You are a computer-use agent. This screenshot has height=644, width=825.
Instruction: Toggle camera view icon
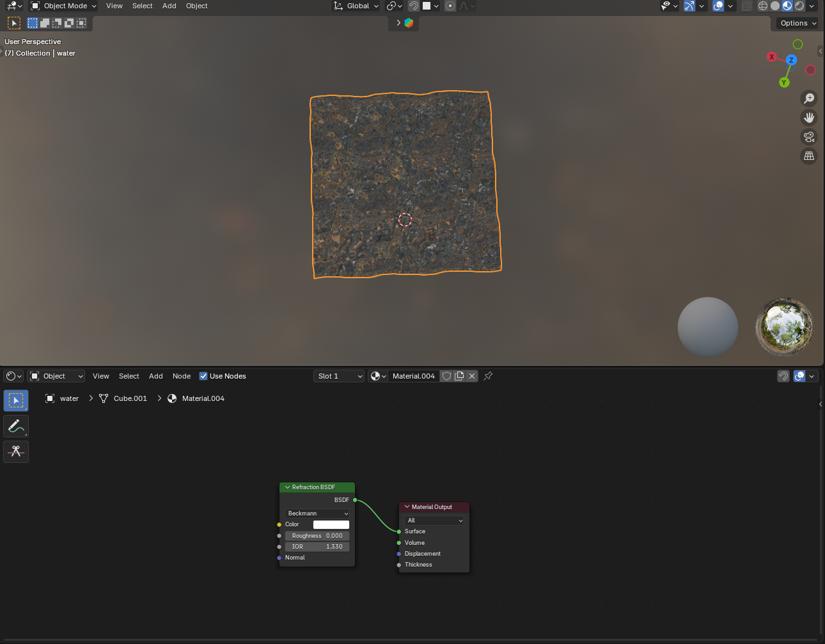pyautogui.click(x=809, y=137)
